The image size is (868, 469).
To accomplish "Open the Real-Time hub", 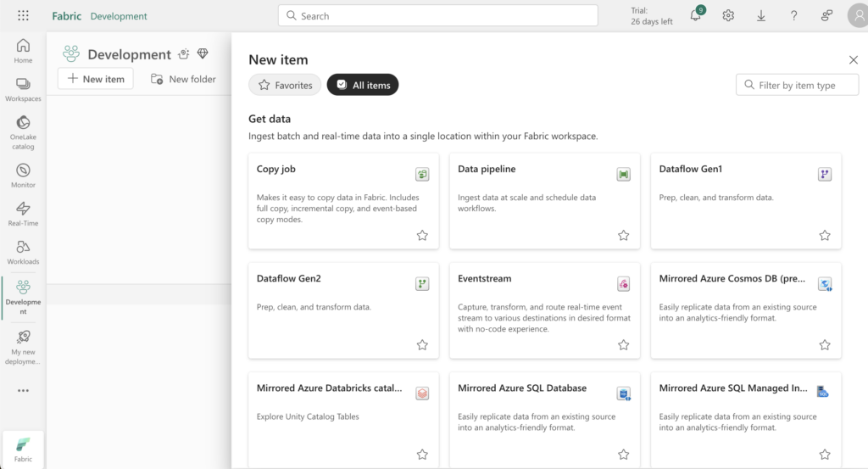I will tap(23, 214).
